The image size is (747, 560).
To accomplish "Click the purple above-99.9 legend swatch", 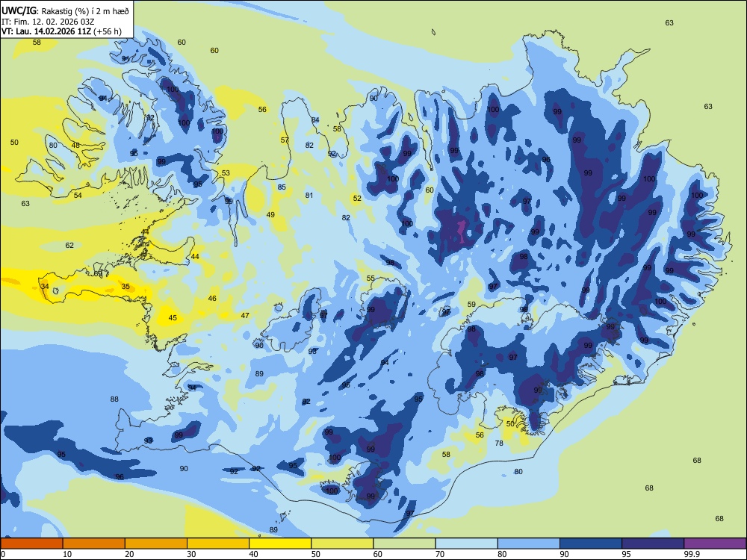I will [x=715, y=544].
